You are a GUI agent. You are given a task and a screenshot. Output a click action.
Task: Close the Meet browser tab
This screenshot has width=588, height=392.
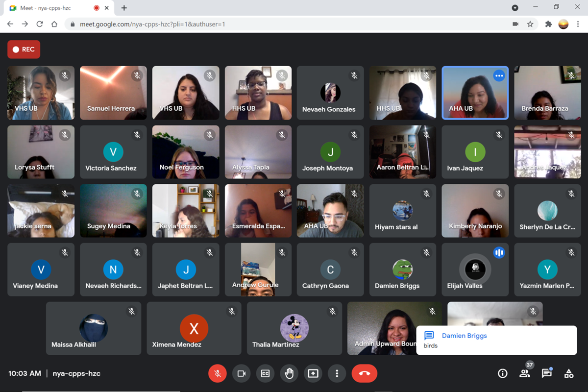tap(108, 8)
